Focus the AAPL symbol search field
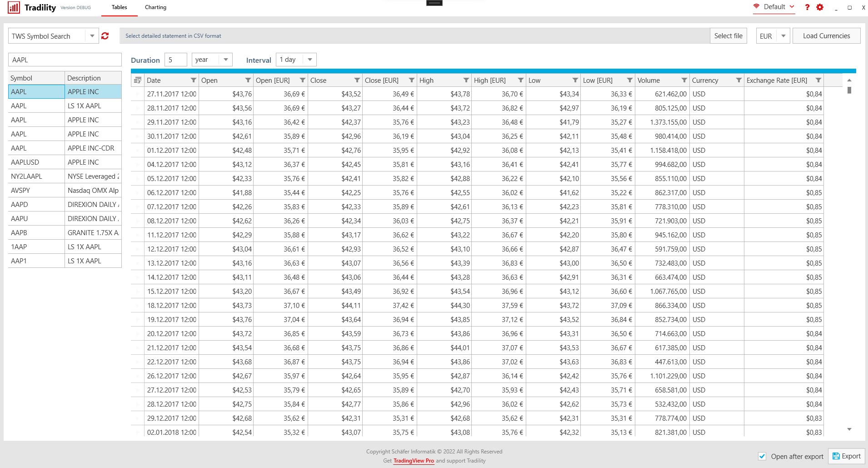 pyautogui.click(x=65, y=60)
